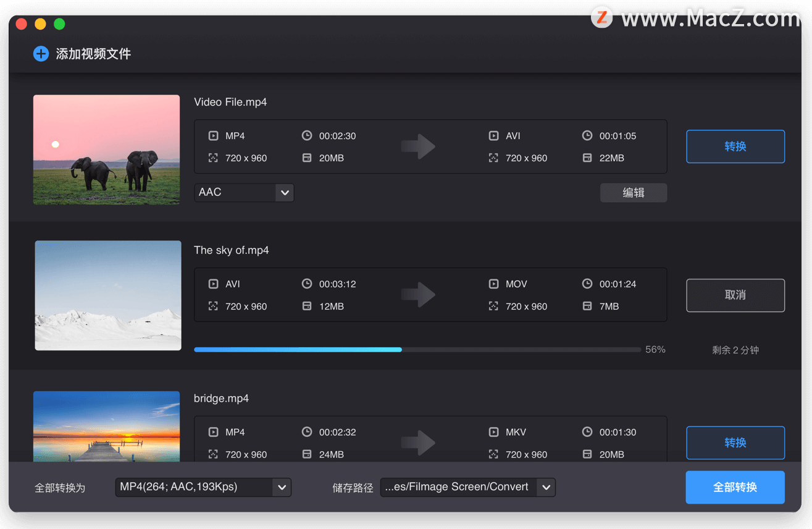
Task: Select the elephants video thumbnail
Action: [106, 150]
